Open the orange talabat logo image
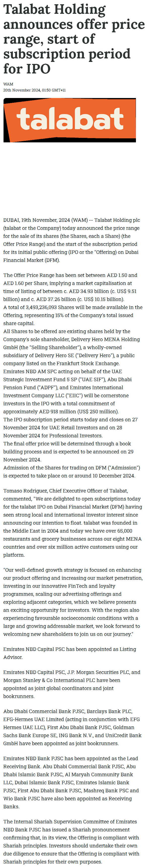 (70, 120)
